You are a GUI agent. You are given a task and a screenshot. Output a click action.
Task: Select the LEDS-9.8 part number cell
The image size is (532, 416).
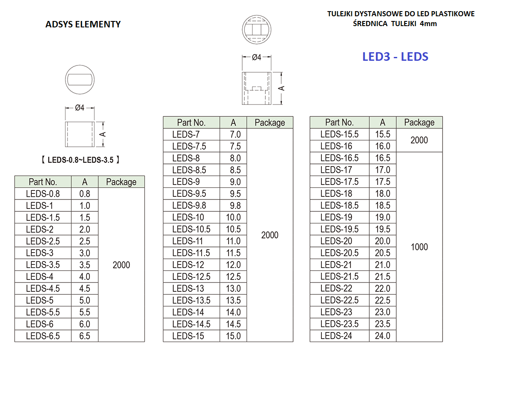191,206
